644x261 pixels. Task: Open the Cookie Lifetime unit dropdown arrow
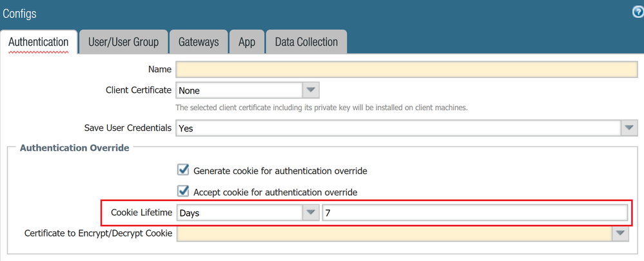click(x=311, y=213)
